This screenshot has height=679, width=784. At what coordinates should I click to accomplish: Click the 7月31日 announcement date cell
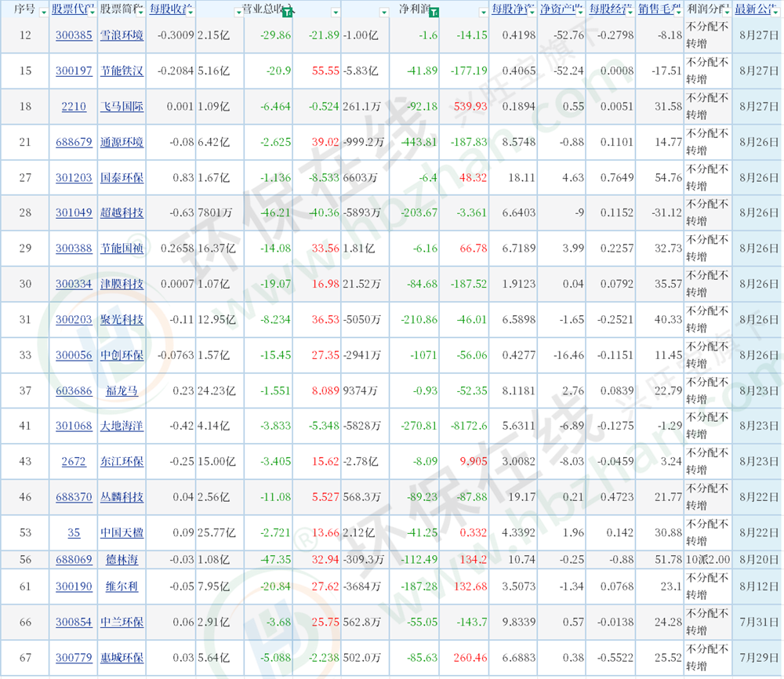tap(757, 622)
